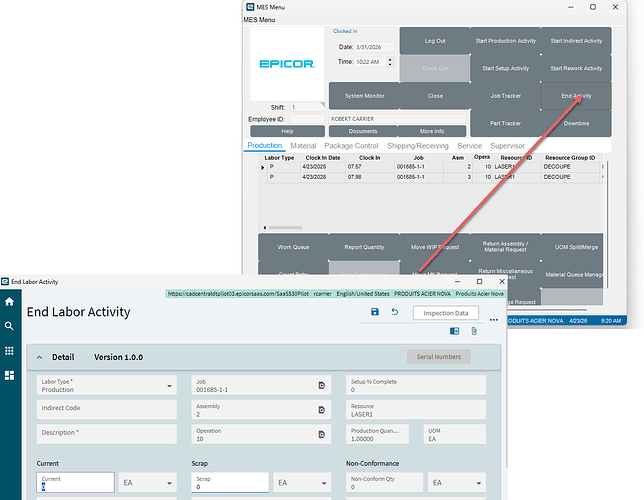The width and height of the screenshot is (644, 500).
Task: Click the Inspection Data button
Action: [446, 313]
